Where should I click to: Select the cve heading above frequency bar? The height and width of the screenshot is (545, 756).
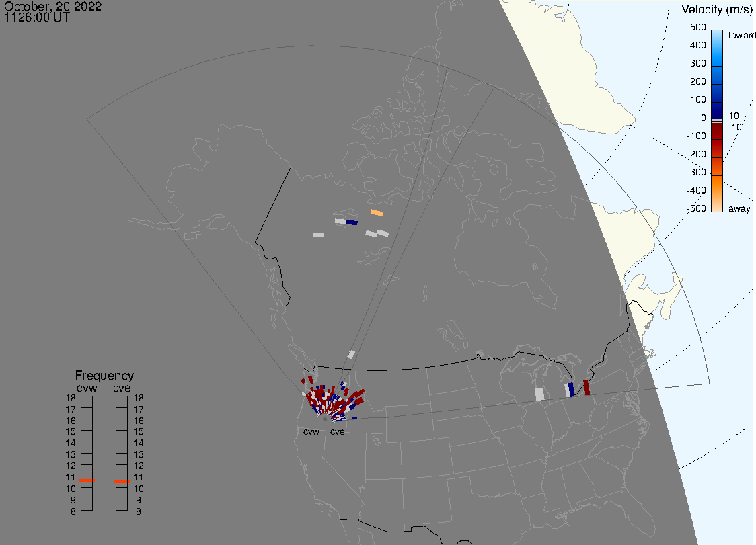pyautogui.click(x=122, y=388)
